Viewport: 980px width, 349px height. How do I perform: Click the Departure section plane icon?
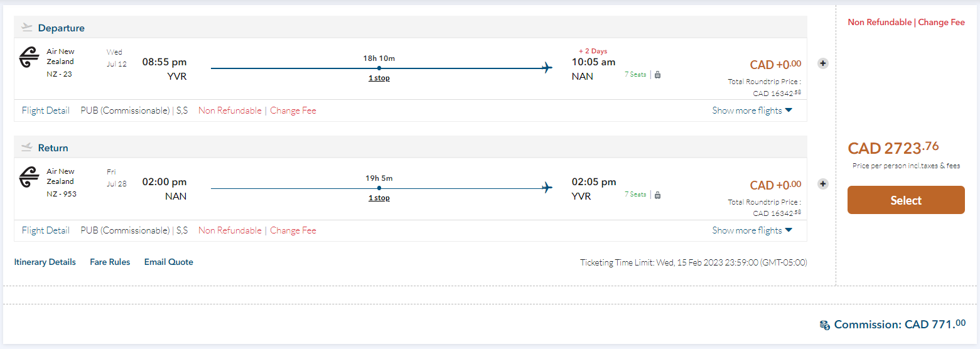click(26, 28)
